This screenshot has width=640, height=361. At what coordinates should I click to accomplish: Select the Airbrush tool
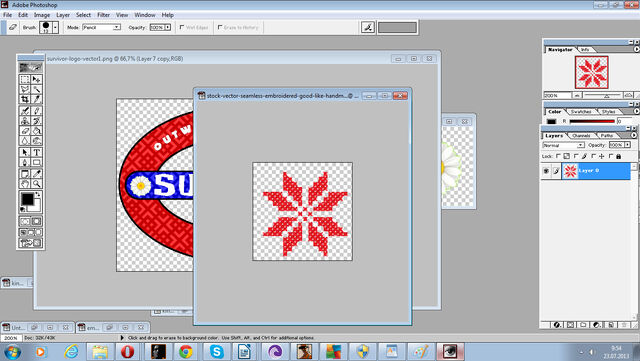25,110
